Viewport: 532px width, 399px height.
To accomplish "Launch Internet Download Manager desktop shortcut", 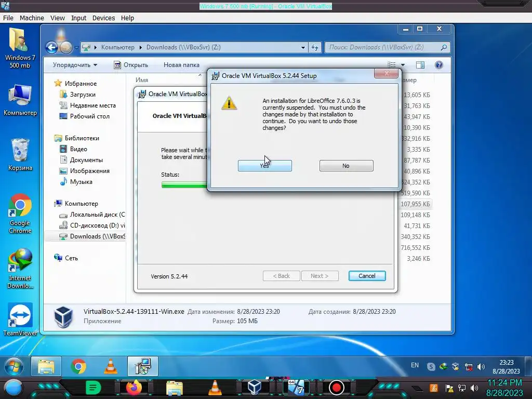I will [x=20, y=269].
